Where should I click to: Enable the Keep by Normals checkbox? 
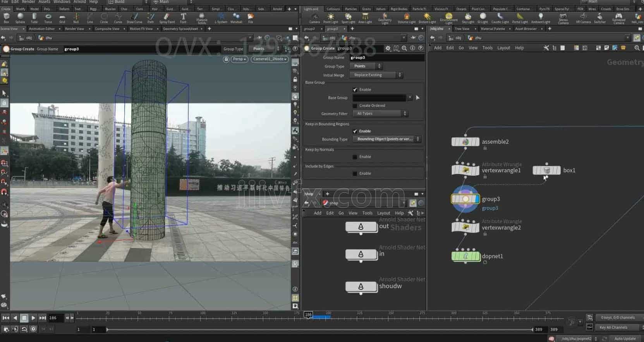coord(355,157)
